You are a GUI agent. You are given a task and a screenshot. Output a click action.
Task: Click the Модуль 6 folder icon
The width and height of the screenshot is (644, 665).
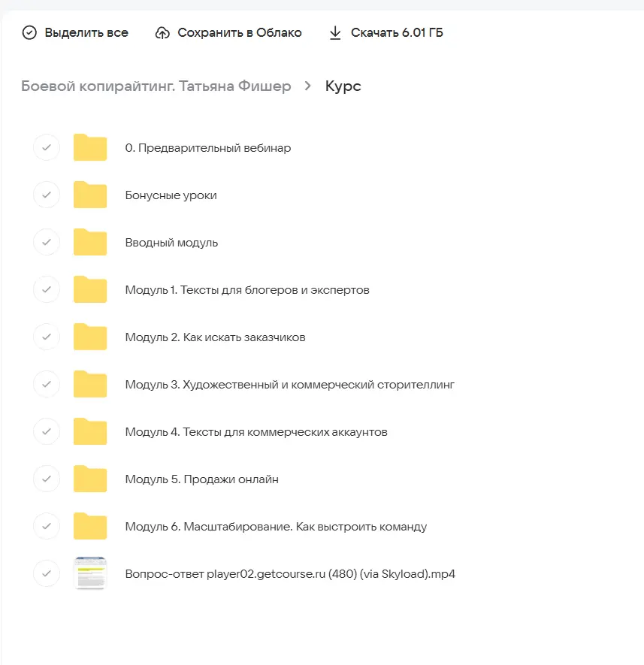coord(90,526)
